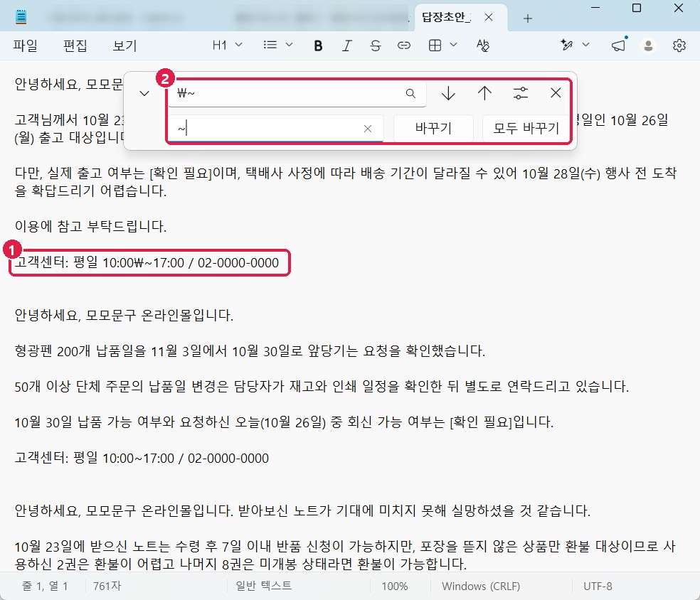Open the find options sliders icon
The height and width of the screenshot is (600, 700).
pyautogui.click(x=521, y=93)
